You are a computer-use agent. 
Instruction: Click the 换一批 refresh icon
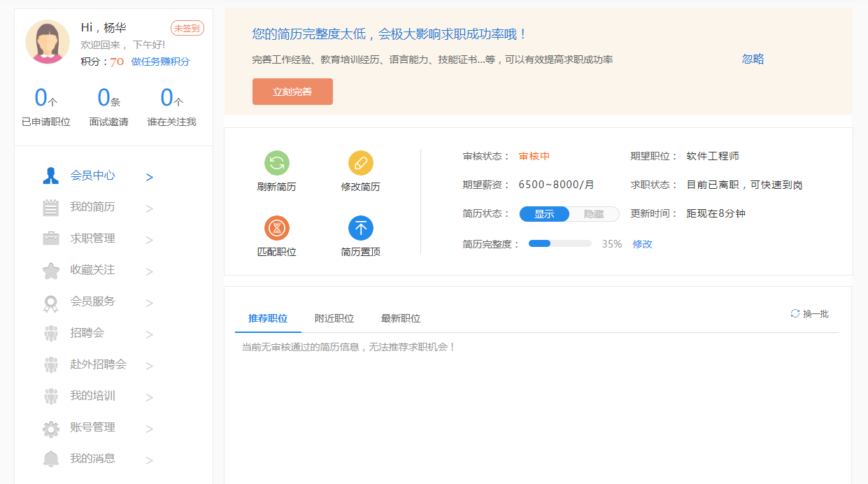795,313
